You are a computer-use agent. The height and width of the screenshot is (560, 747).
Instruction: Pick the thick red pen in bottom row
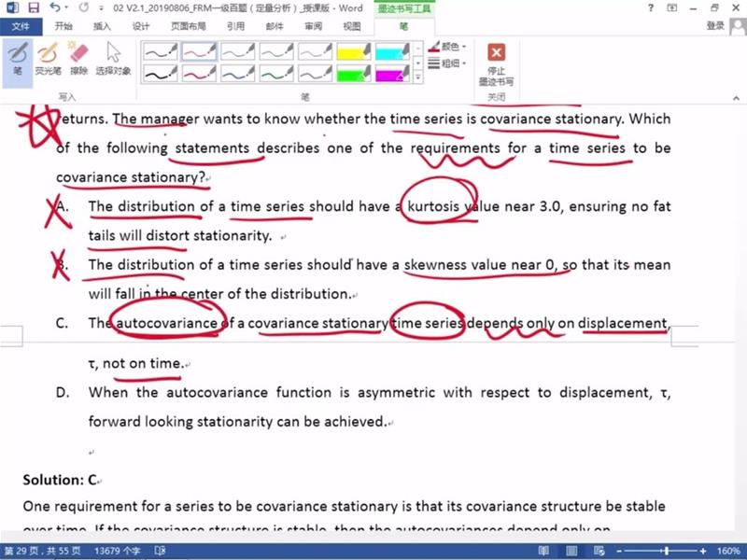199,74
